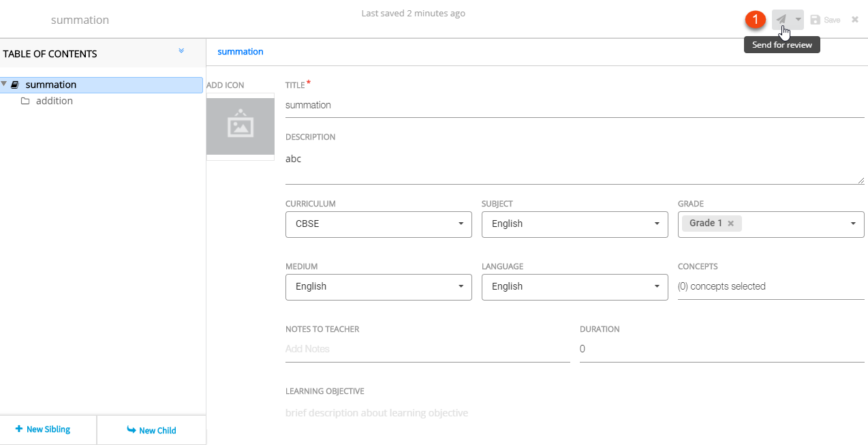The height and width of the screenshot is (445, 868).
Task: Add a New Child unit
Action: click(x=151, y=430)
